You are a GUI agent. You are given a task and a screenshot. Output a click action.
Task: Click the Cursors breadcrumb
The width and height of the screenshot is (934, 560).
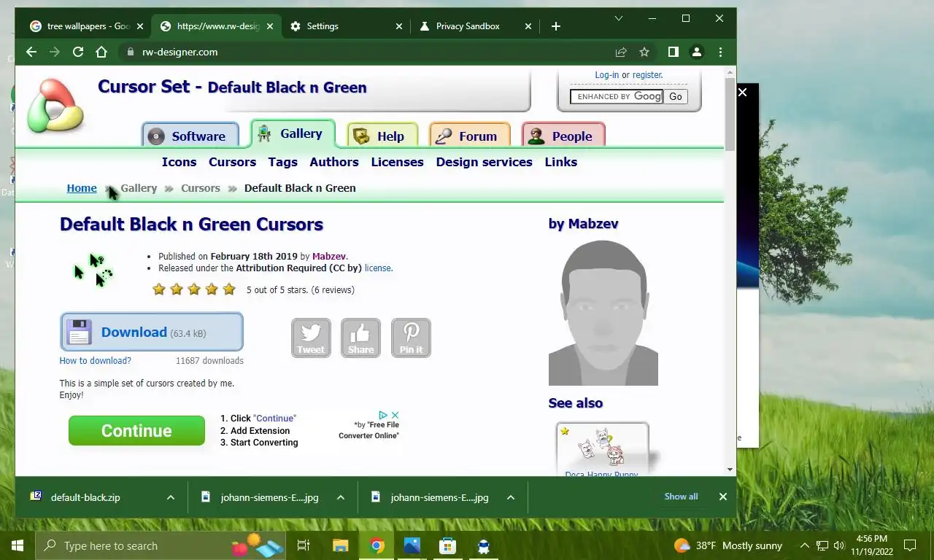tap(201, 188)
